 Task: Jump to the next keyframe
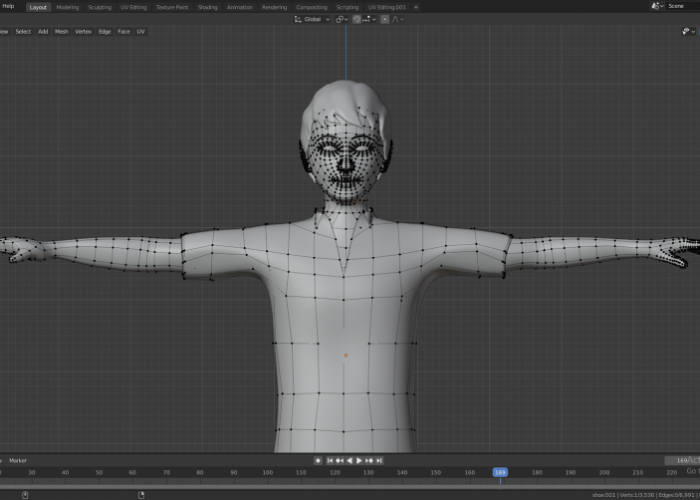[x=369, y=460]
